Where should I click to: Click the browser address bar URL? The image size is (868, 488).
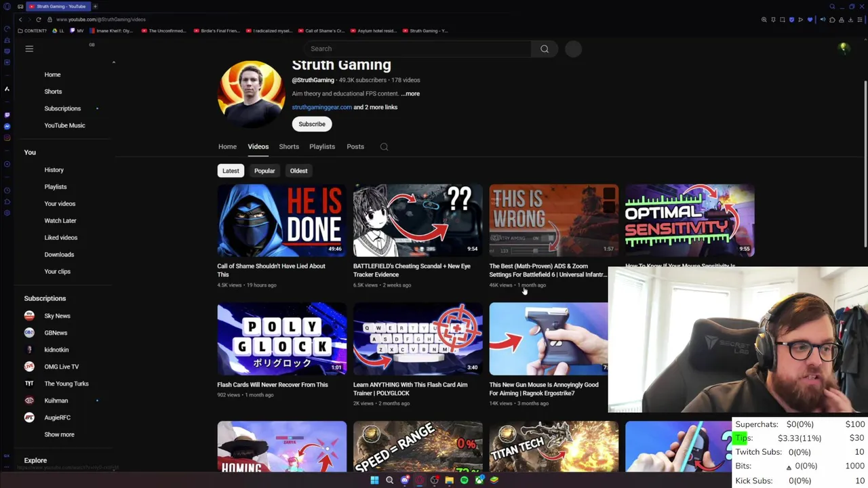(x=100, y=20)
